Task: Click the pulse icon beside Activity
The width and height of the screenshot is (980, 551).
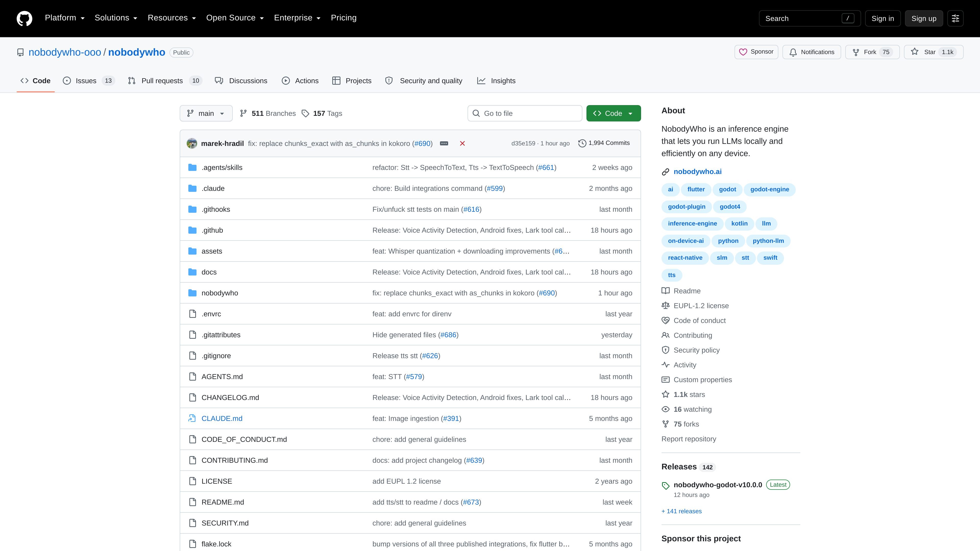Action: click(665, 365)
